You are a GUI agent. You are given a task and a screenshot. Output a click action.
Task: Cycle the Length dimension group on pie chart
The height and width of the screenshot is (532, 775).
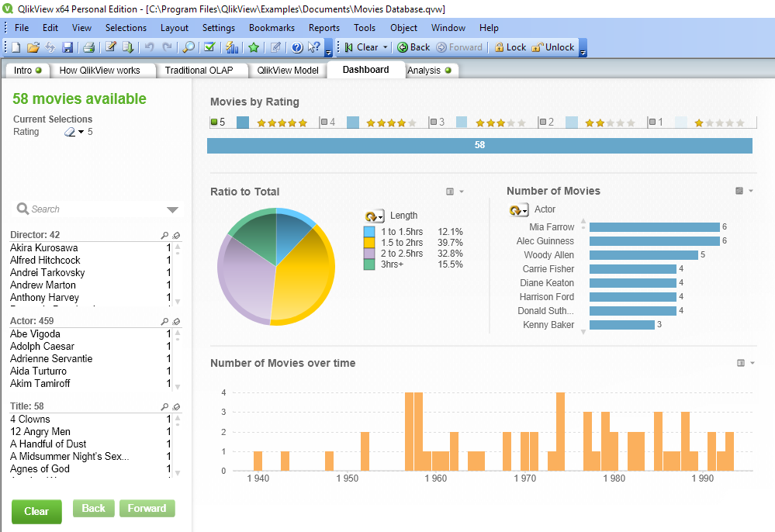coord(371,216)
